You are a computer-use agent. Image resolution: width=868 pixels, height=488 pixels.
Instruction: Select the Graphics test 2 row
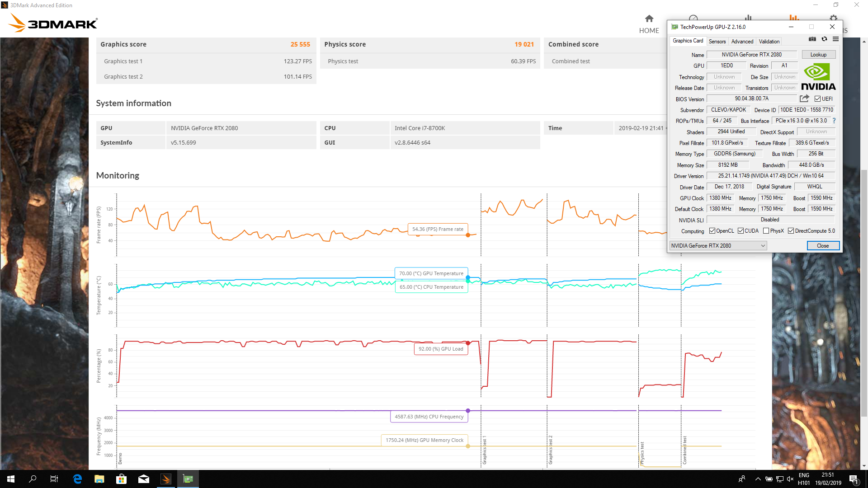[206, 76]
